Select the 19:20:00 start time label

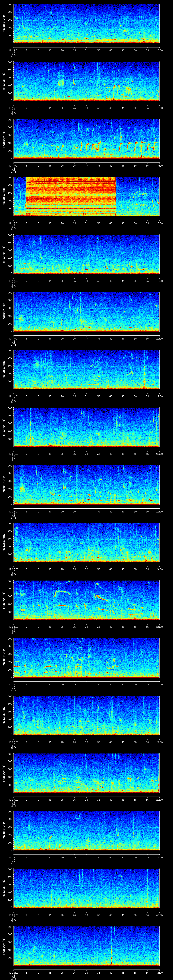pos(14,396)
